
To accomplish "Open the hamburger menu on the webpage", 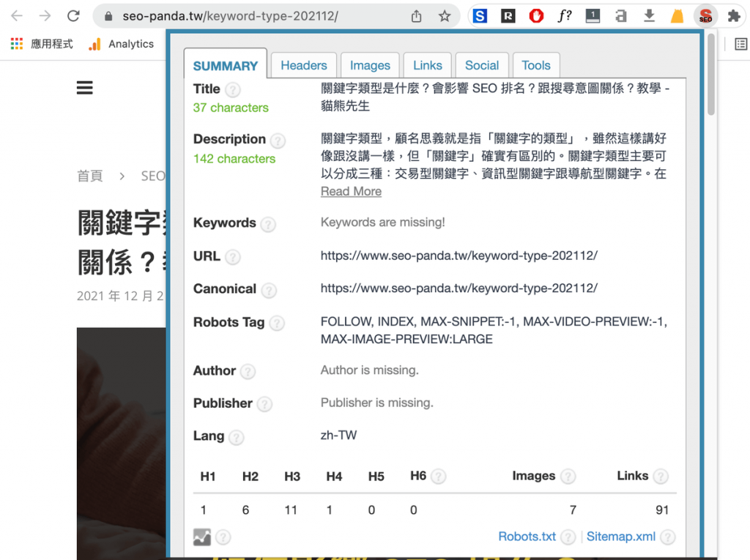I will click(x=85, y=88).
